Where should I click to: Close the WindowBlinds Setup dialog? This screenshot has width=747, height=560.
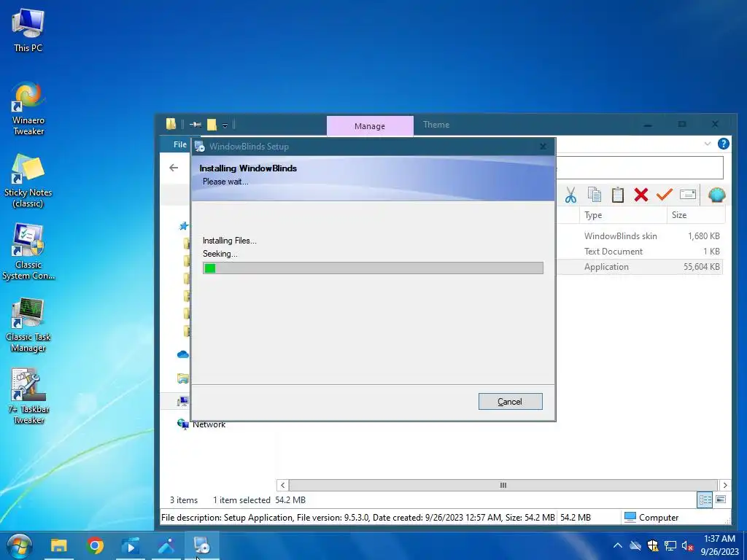tap(543, 147)
